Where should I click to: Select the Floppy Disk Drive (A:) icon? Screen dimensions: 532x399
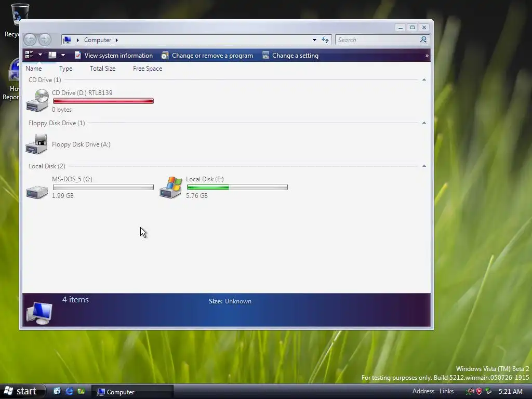click(x=37, y=144)
